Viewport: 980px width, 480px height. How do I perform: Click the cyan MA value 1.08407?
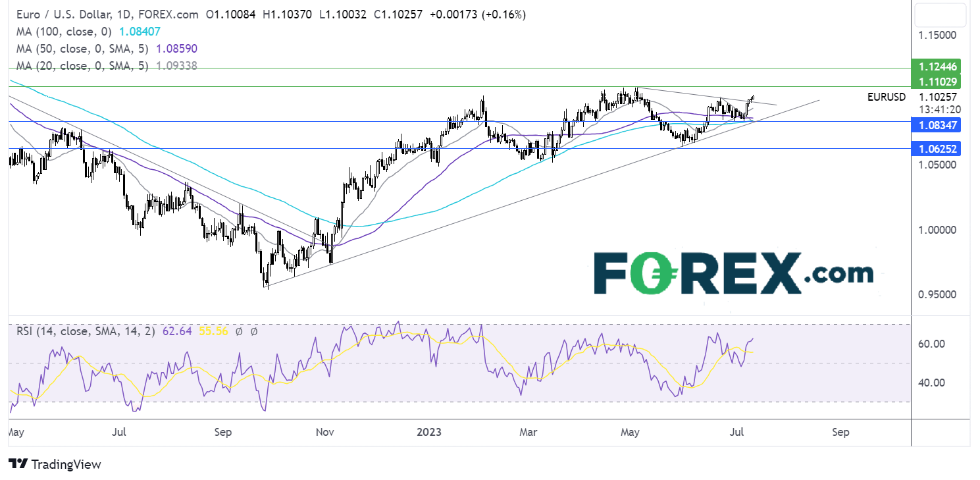pos(140,32)
